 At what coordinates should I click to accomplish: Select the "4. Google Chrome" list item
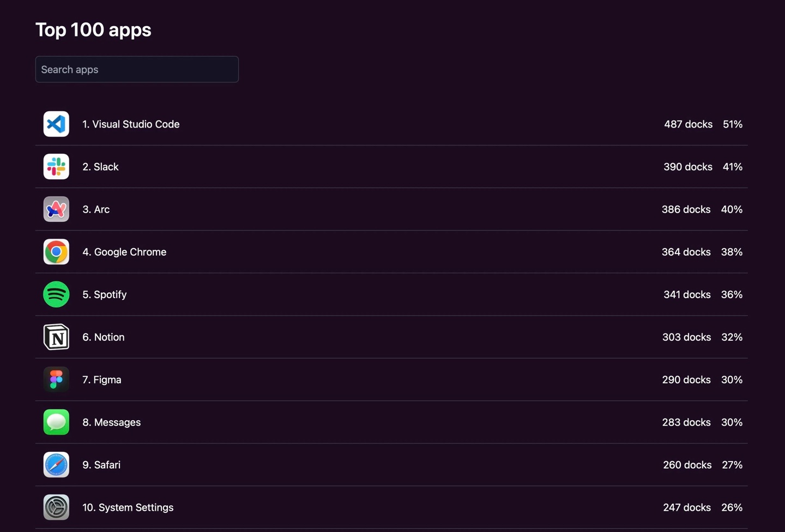coord(124,252)
